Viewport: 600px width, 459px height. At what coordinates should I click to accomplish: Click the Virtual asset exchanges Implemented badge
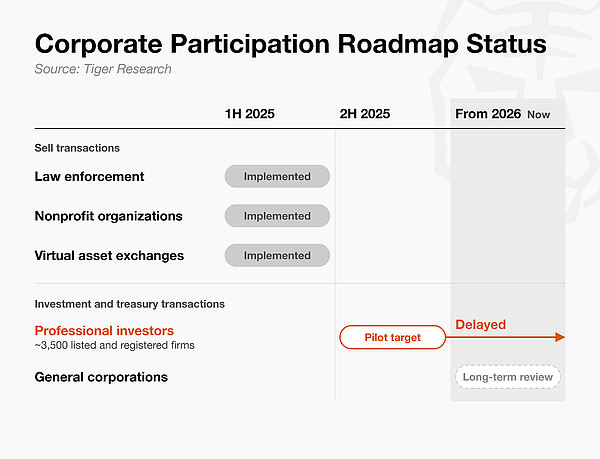pyautogui.click(x=277, y=255)
